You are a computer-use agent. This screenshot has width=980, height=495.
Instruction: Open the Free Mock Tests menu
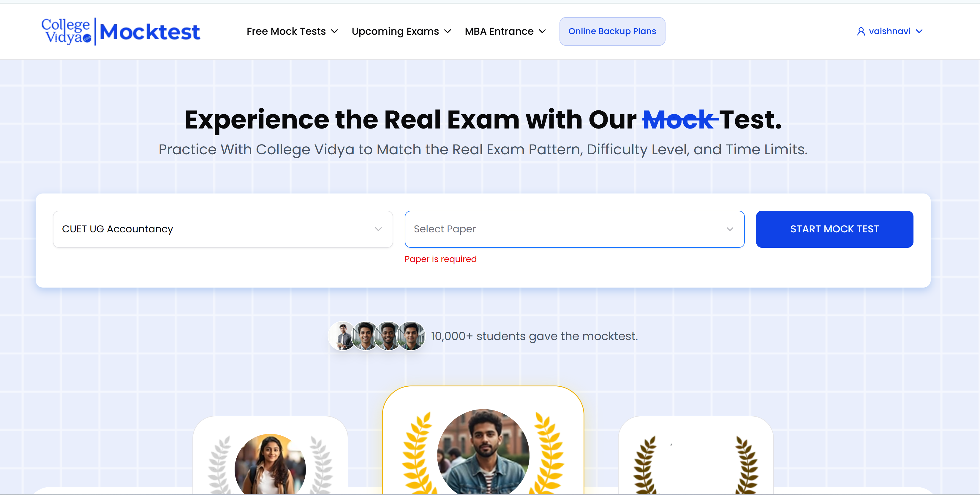[x=292, y=31]
